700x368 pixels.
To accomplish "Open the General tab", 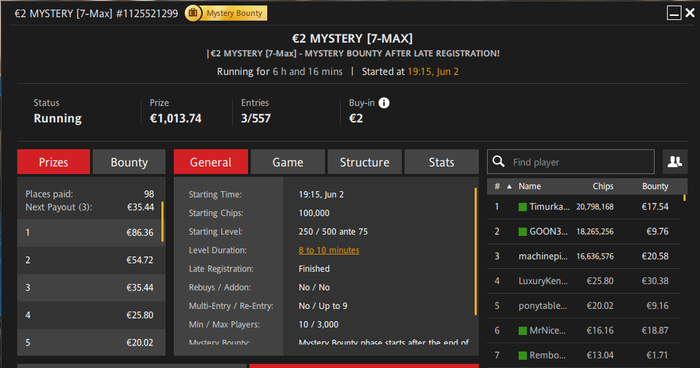I will [x=211, y=162].
